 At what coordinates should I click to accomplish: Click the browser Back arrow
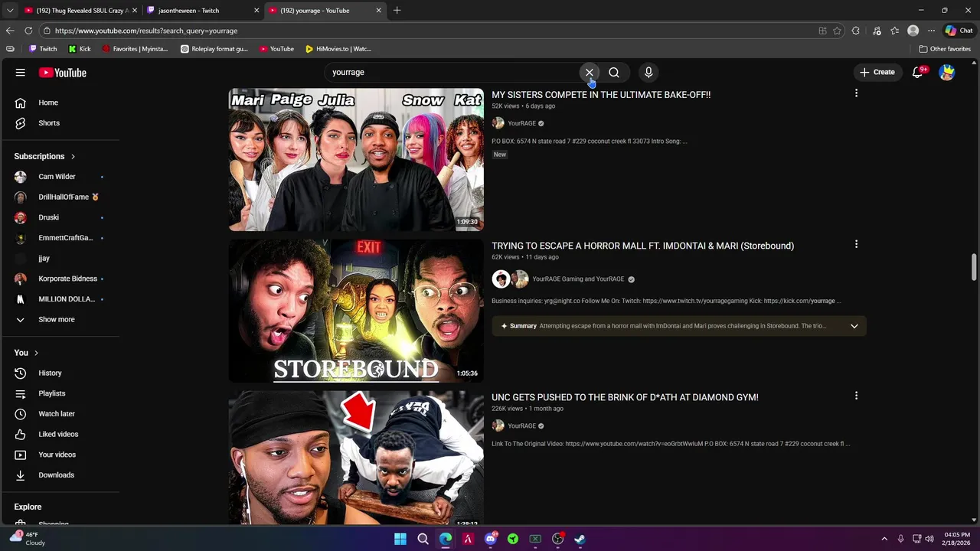(9, 31)
